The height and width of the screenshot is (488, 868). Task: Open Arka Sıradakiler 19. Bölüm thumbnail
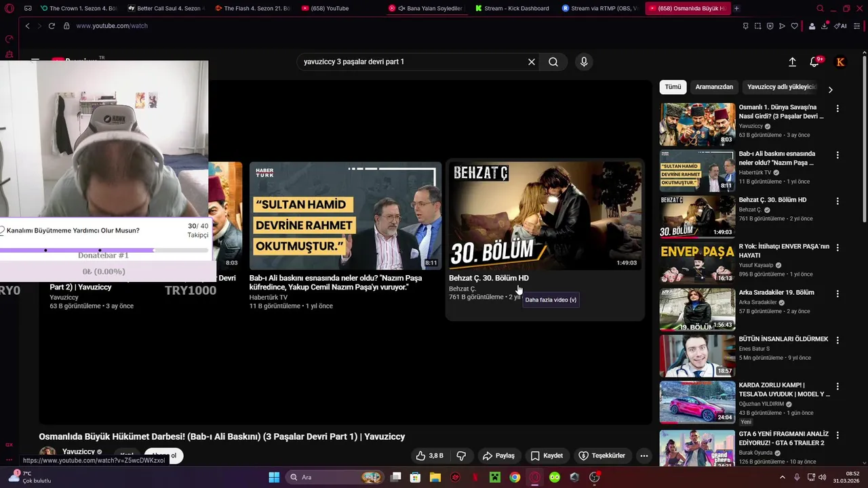coord(697,310)
